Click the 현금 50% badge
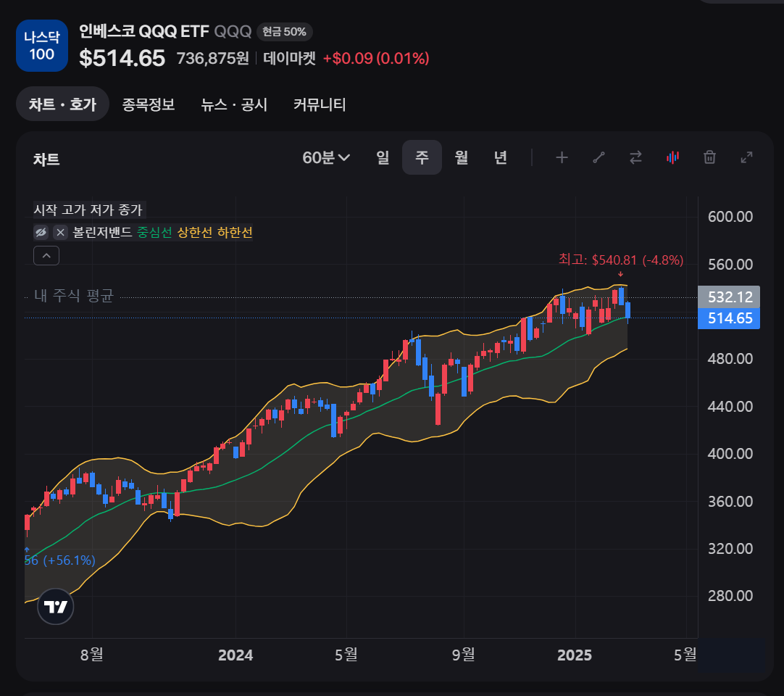784x696 pixels. pos(285,32)
